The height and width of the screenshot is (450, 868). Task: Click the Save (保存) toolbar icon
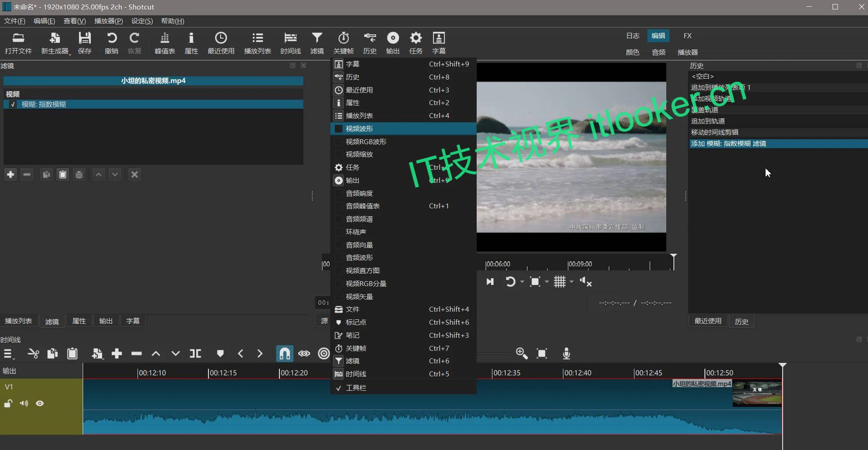[x=84, y=43]
